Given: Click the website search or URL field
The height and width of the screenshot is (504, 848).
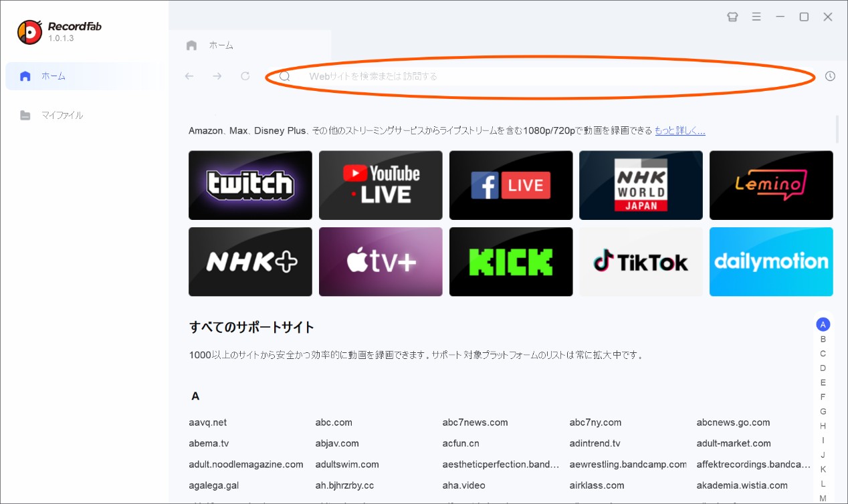Looking at the screenshot, I should (x=540, y=76).
